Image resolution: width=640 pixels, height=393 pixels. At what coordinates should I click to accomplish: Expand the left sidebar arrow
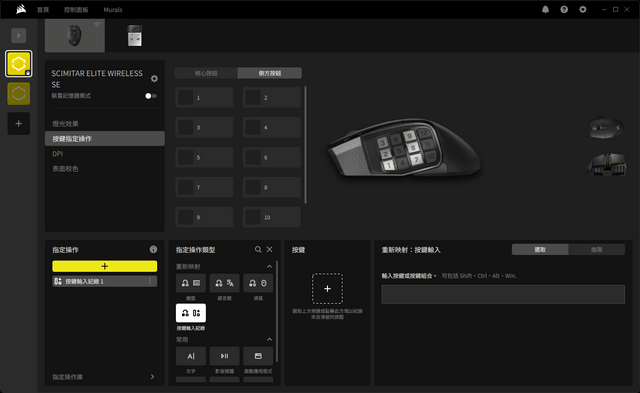pyautogui.click(x=18, y=36)
